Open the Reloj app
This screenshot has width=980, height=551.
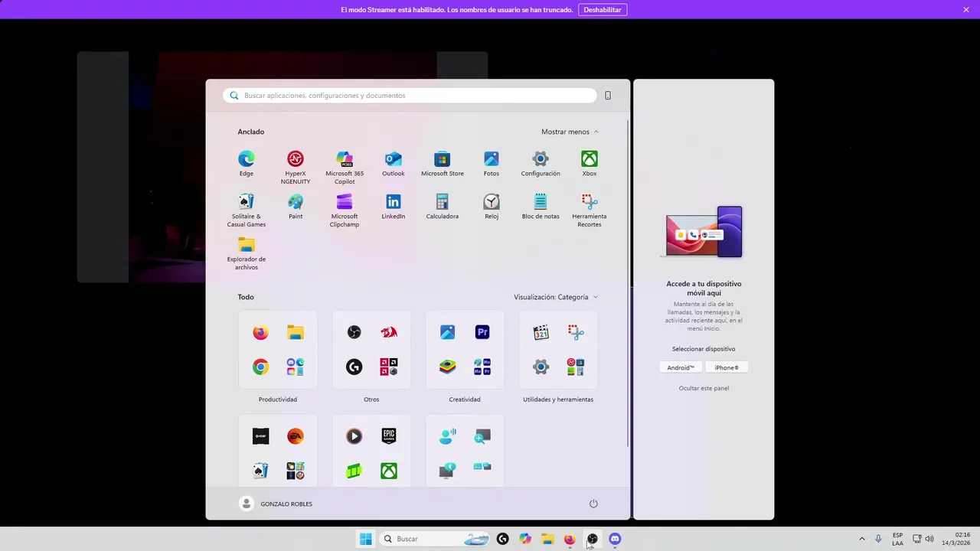492,206
